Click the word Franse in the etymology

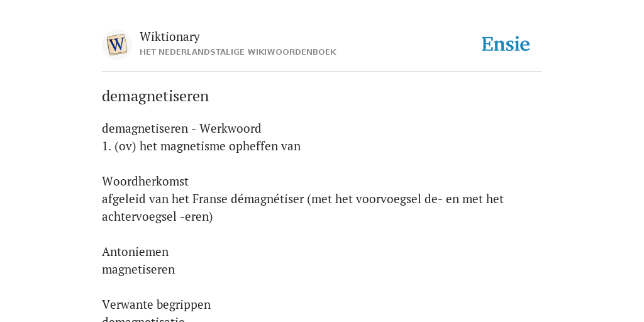coord(210,199)
